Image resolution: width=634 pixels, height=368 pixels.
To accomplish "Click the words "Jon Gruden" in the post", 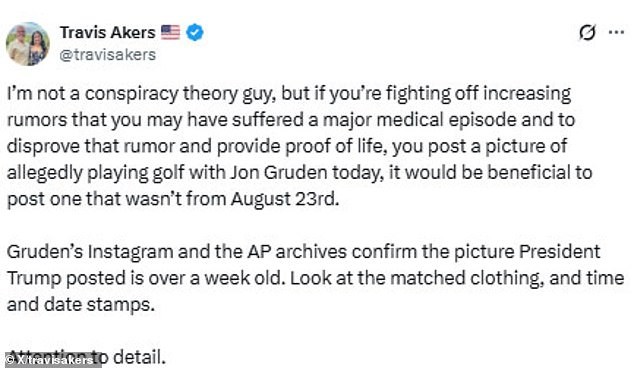I will pos(279,173).
